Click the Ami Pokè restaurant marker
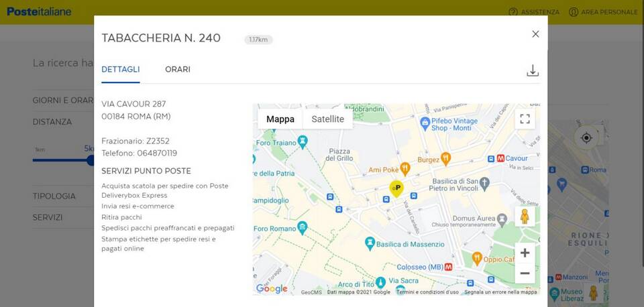The image size is (644, 307). pos(405,168)
